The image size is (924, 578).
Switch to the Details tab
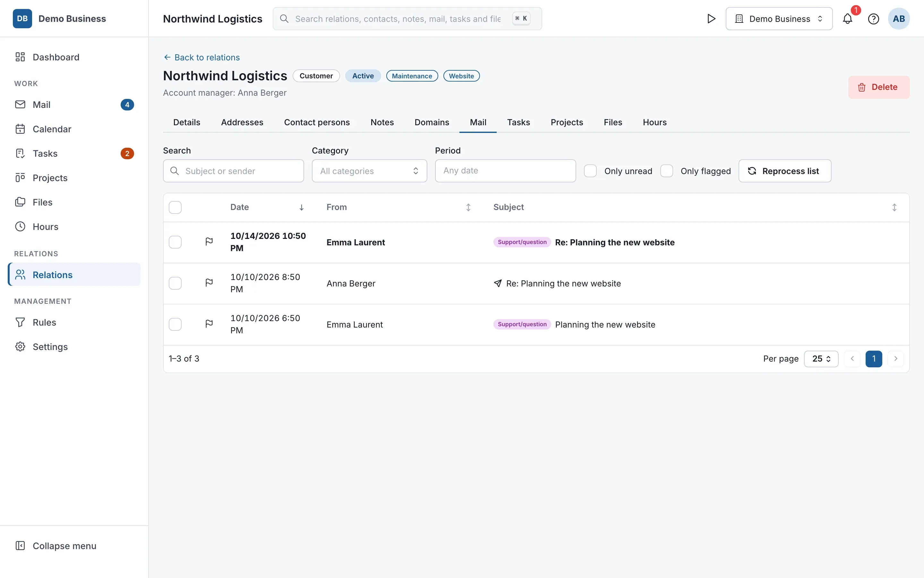(x=187, y=122)
